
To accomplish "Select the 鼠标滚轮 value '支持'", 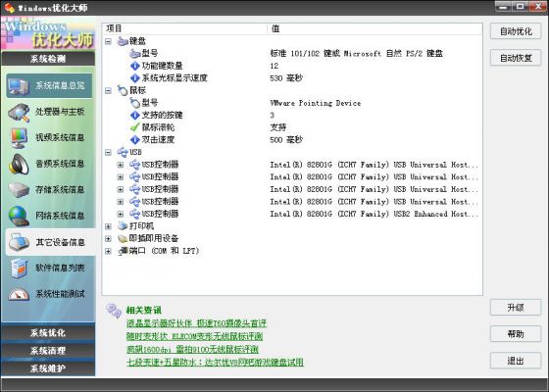I will tap(278, 127).
